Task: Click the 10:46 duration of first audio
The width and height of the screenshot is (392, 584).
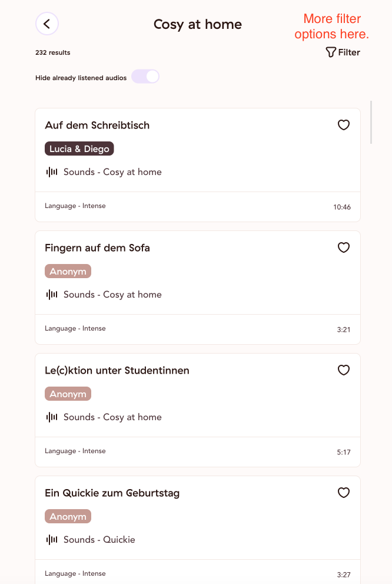Action: click(x=342, y=207)
